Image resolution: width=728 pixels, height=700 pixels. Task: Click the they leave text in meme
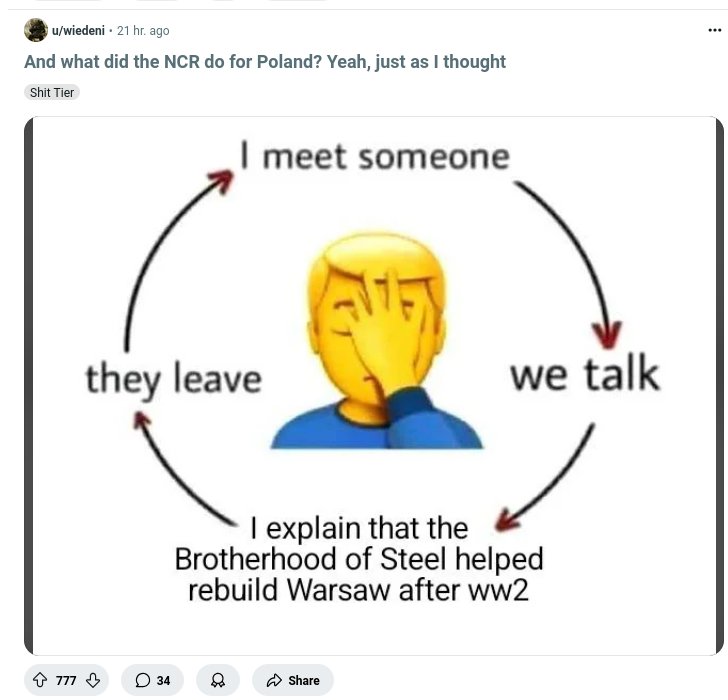click(174, 380)
